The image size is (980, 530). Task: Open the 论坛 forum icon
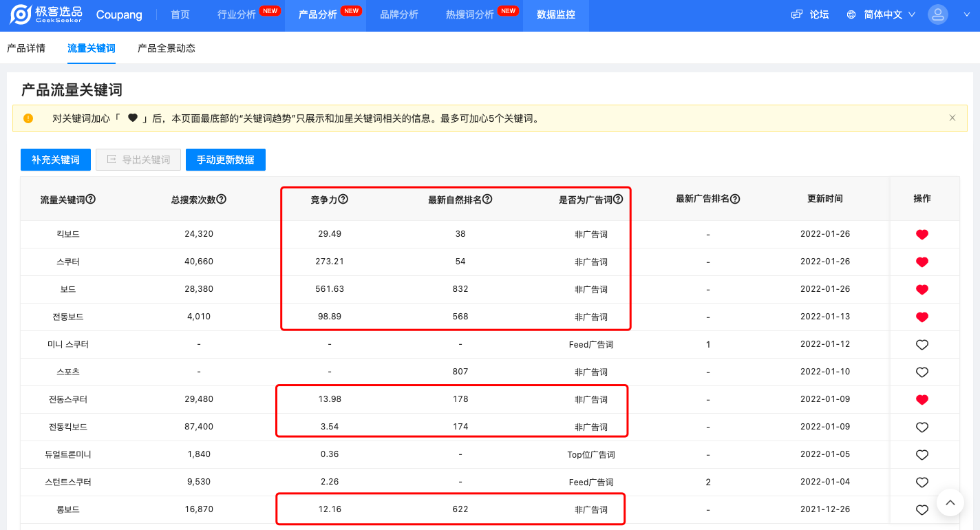coord(798,14)
